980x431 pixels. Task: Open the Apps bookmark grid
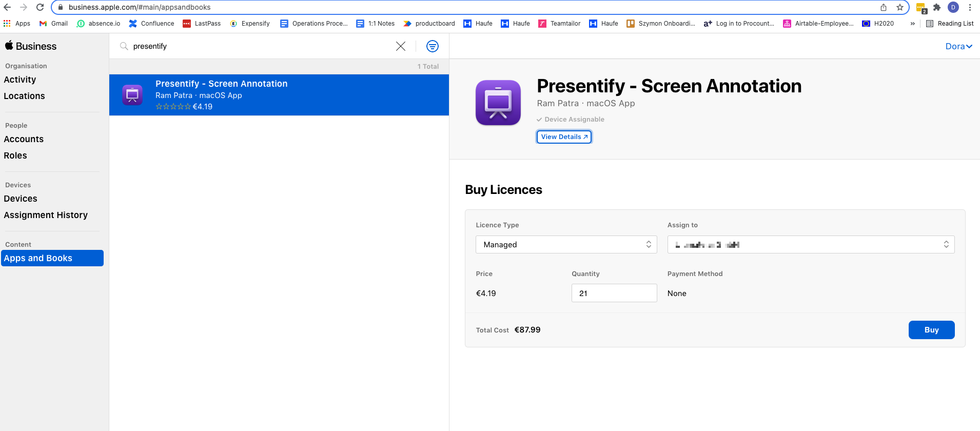(17, 24)
